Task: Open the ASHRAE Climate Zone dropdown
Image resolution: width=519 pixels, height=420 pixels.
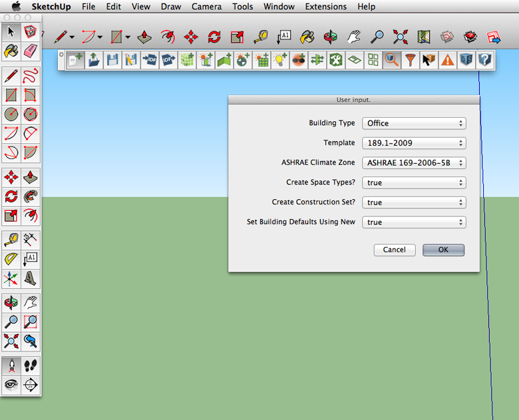Action: click(413, 162)
